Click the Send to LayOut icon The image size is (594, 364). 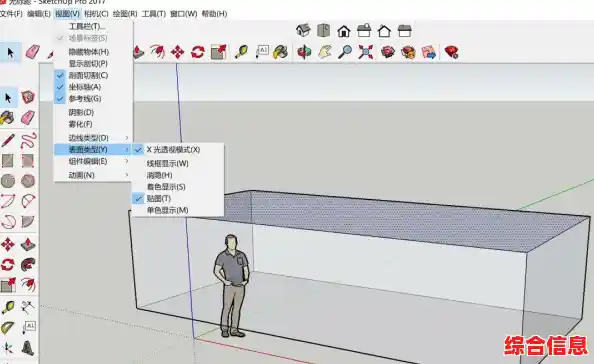click(x=429, y=52)
